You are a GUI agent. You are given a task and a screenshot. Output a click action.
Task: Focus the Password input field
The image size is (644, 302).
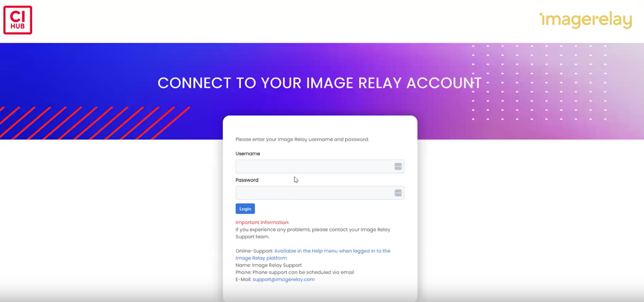coord(320,193)
